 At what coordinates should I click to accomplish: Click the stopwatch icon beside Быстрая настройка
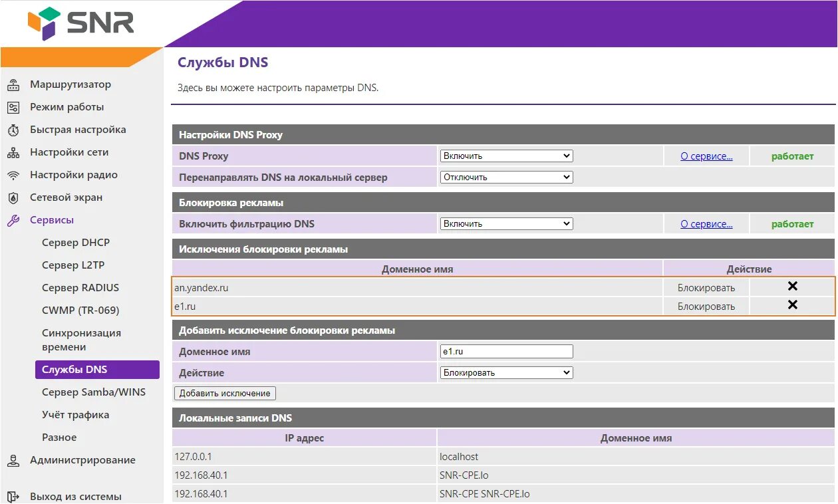pyautogui.click(x=13, y=130)
